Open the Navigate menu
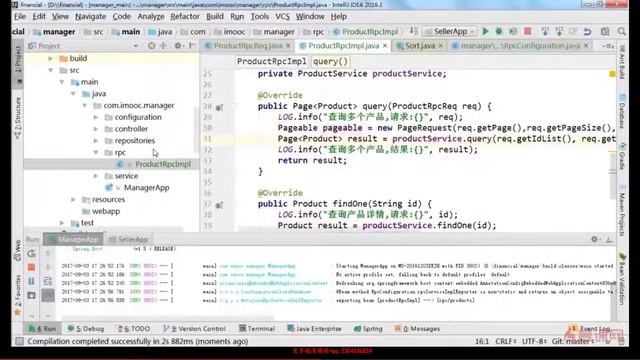The image size is (640, 360). tap(91, 17)
